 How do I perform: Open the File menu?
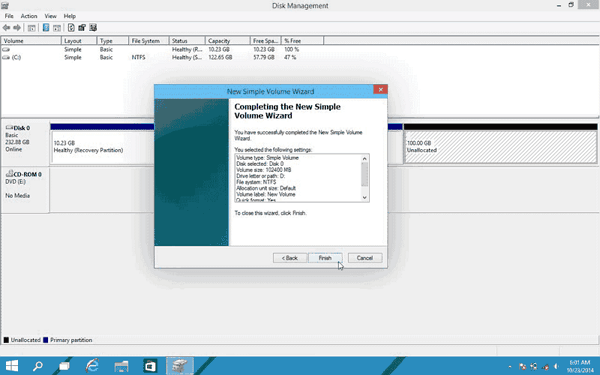(x=9, y=16)
